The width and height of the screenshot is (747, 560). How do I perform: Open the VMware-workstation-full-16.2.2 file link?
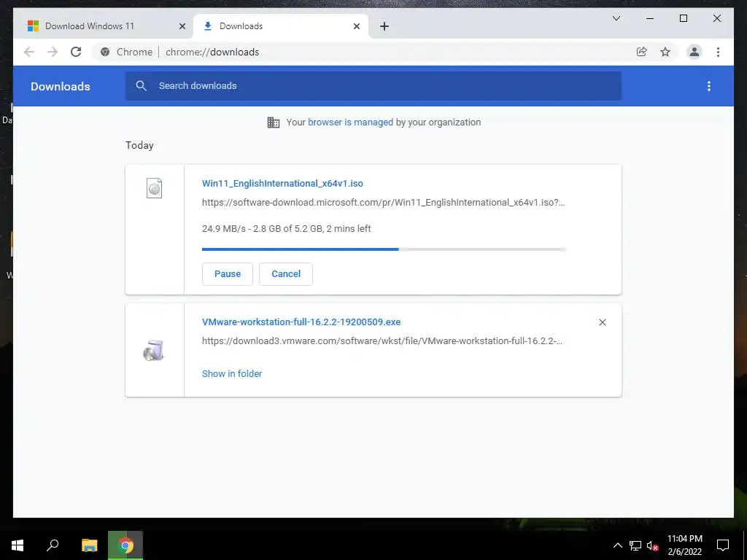pyautogui.click(x=301, y=322)
